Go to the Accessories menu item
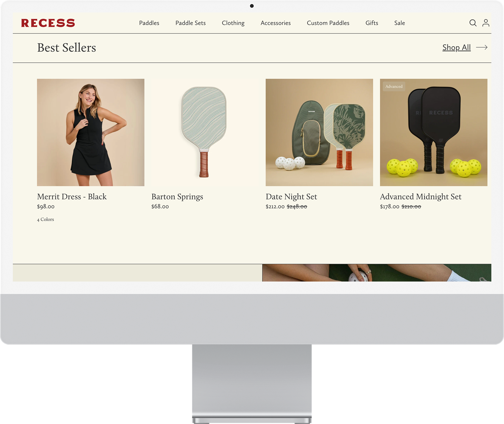Screen dimensions: 504x424 (275, 23)
